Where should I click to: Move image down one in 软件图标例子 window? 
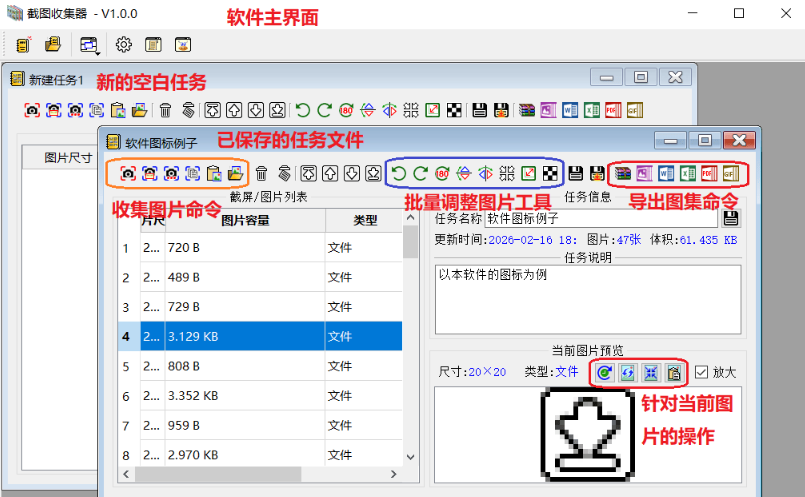click(352, 174)
